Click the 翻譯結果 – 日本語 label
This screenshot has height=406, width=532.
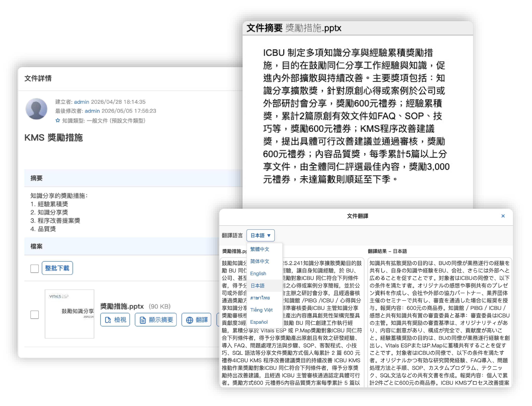pyautogui.click(x=387, y=251)
